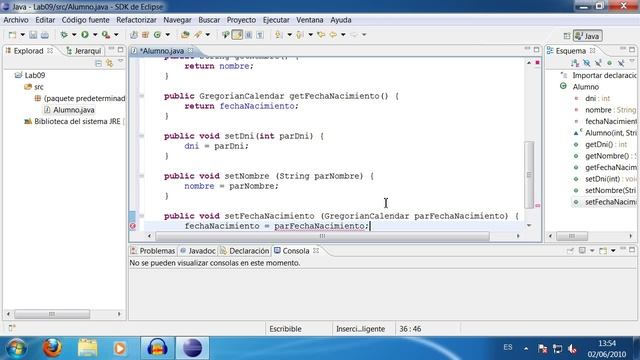
Task: Open the External Tools dropdown arrow
Action: [x=116, y=35]
